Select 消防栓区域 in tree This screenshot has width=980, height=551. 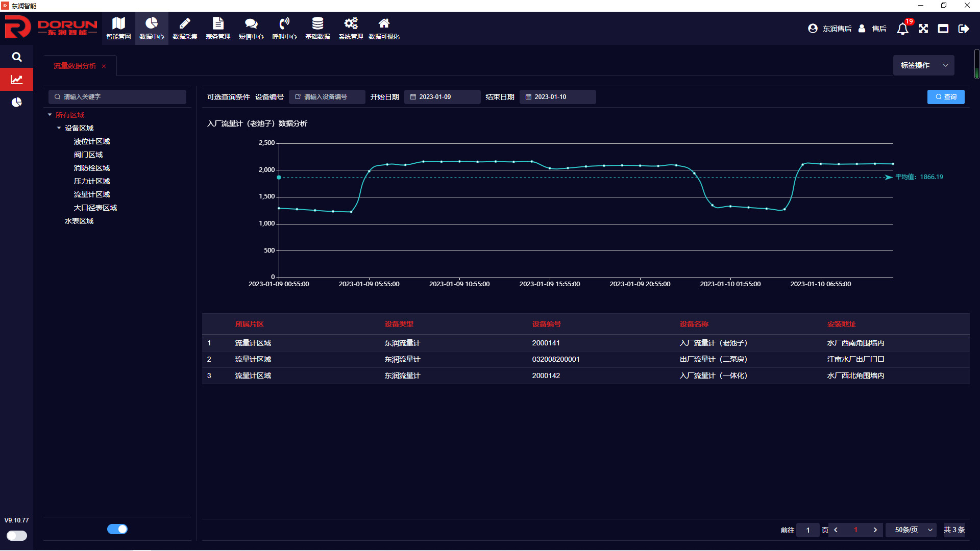(92, 168)
